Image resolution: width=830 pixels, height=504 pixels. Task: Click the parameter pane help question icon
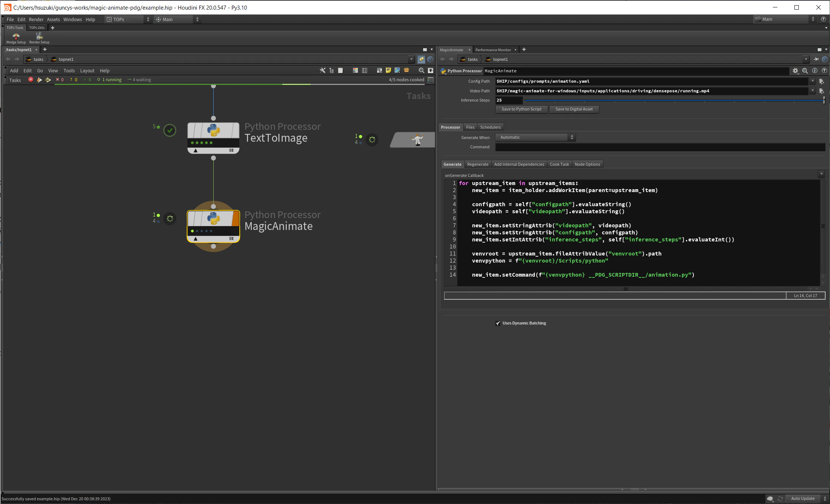[x=824, y=71]
